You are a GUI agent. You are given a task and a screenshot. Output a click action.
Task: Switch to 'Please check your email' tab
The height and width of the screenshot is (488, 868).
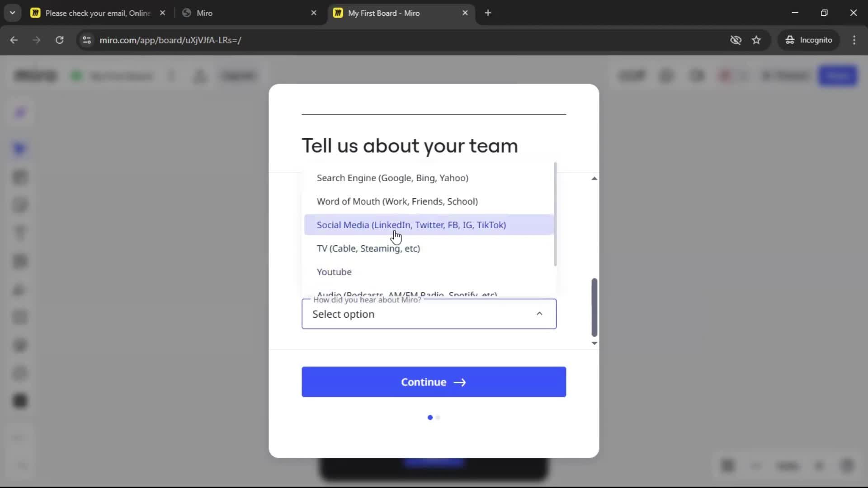(97, 13)
